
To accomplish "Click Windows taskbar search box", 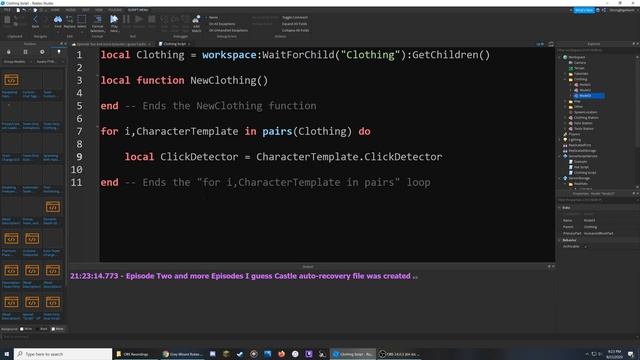I will click(63, 354).
